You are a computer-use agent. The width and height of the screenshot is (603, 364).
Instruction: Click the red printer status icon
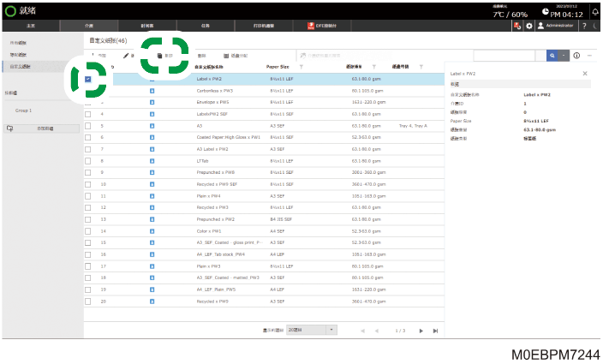(x=517, y=26)
